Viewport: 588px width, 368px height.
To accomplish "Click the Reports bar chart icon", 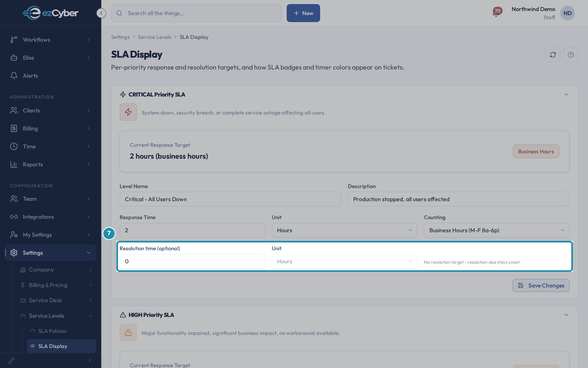I will tap(14, 165).
